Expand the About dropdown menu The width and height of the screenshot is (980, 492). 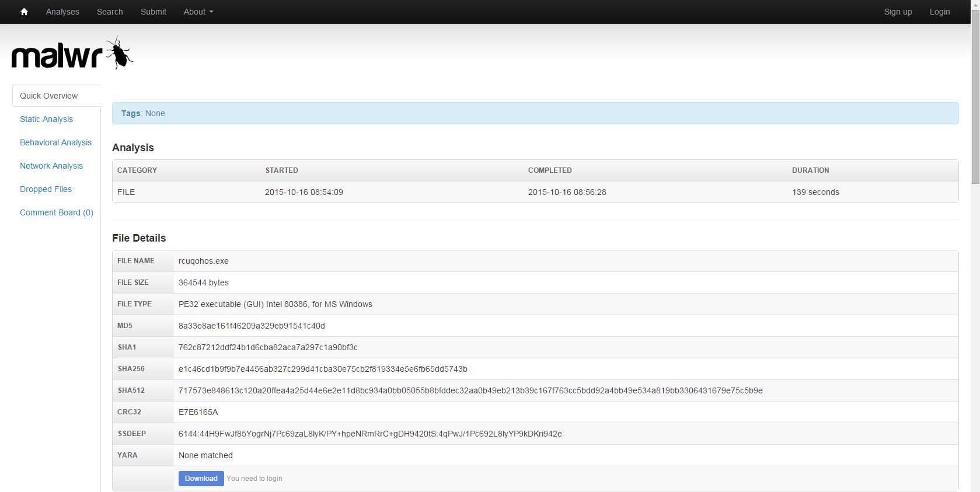tap(198, 12)
